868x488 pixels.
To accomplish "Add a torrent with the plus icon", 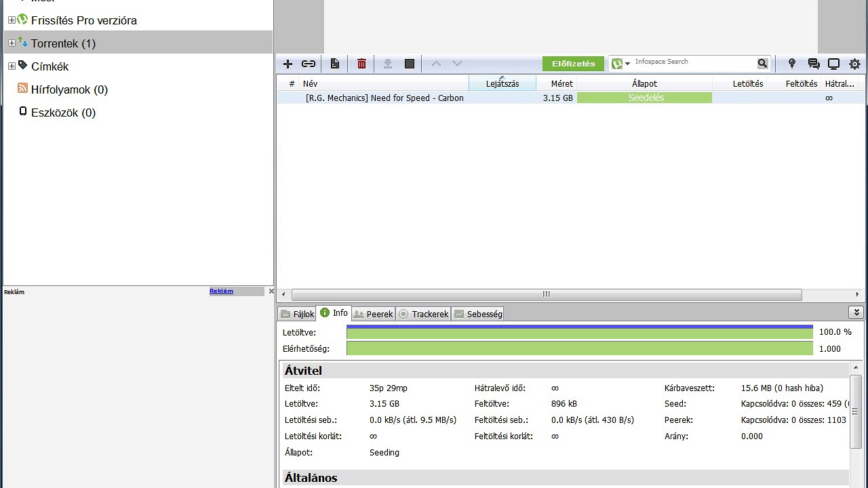I will [288, 64].
